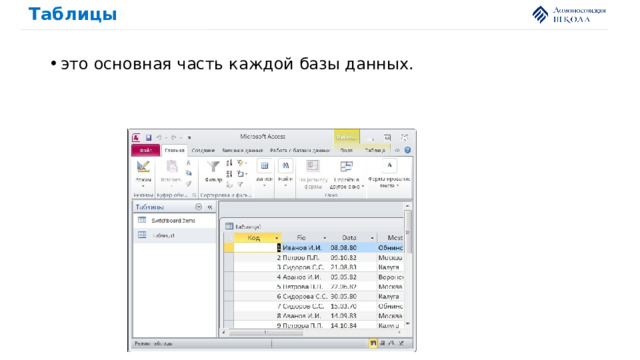
Task: Click the Перейти в другое окно icon
Action: click(x=346, y=166)
